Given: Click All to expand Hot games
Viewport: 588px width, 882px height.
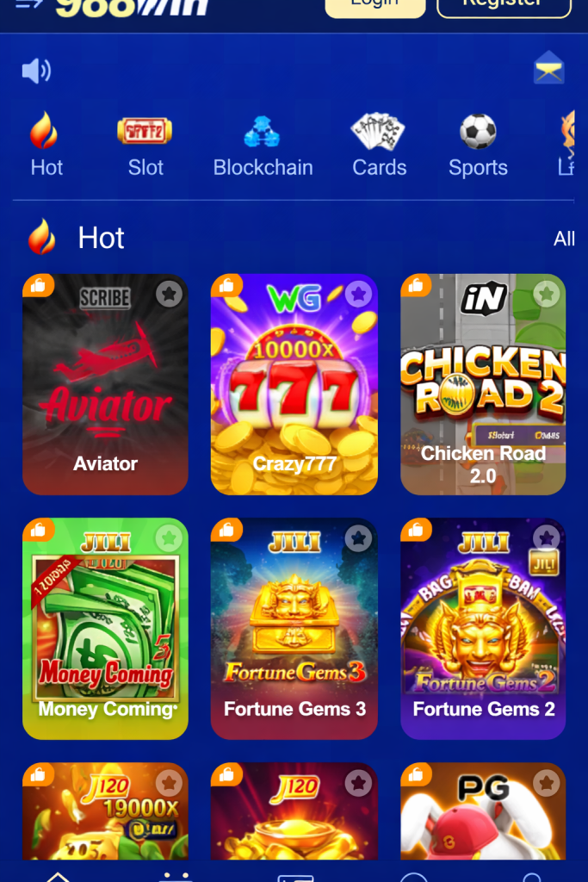Looking at the screenshot, I should [x=564, y=239].
